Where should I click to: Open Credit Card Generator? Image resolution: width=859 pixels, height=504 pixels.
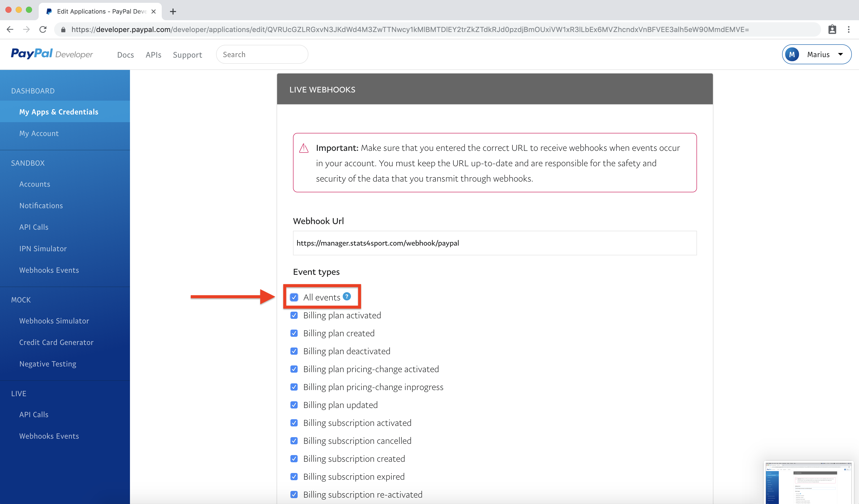pos(56,342)
